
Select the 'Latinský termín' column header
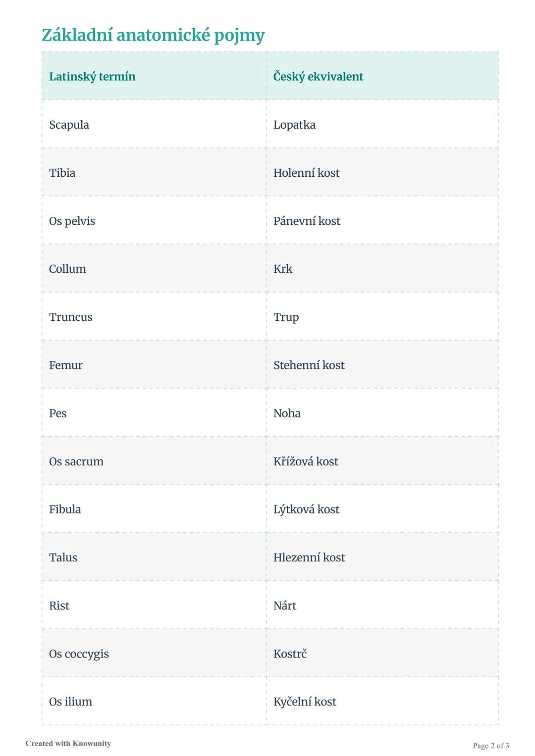click(92, 77)
